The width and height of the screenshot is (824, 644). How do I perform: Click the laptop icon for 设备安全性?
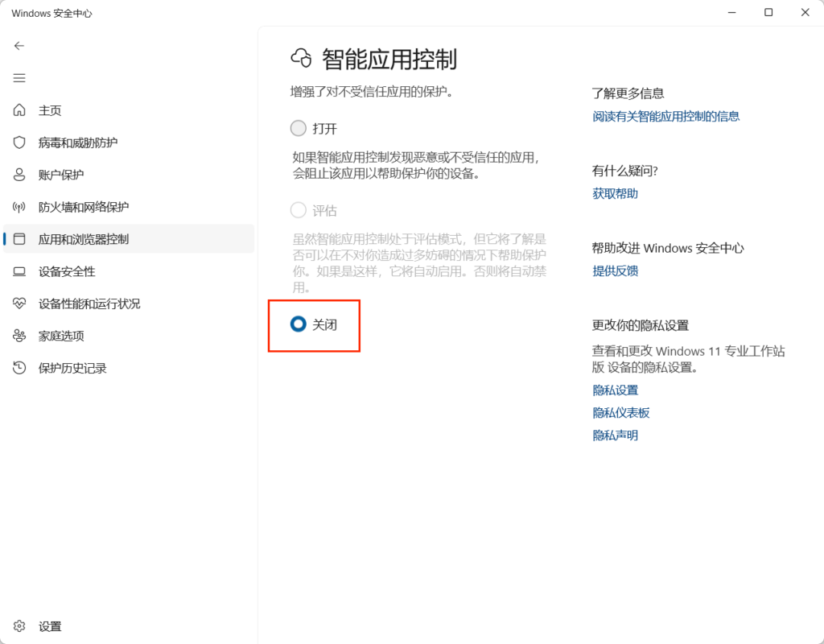(19, 271)
